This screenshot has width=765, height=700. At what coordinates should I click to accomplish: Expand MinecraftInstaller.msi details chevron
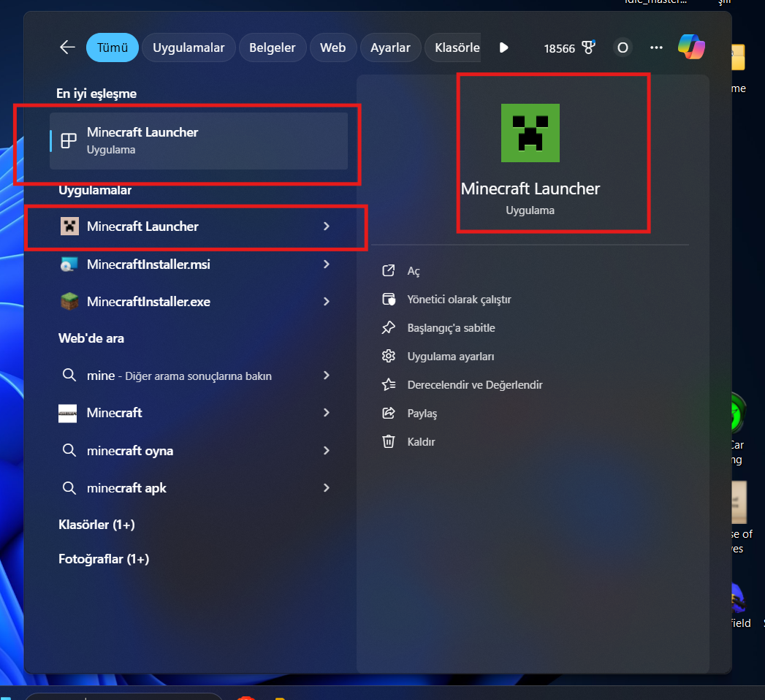click(327, 265)
